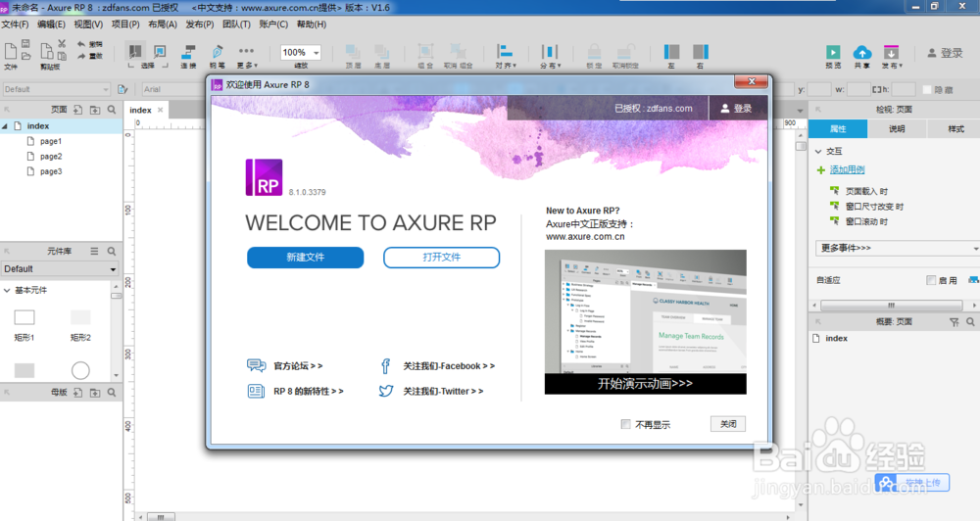Check the Don't show again (不再显示) checkbox

(625, 424)
